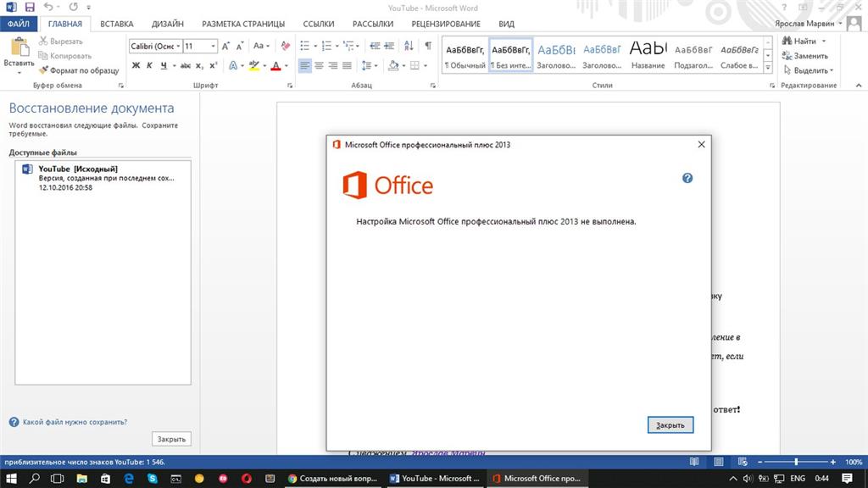The image size is (868, 488).
Task: Open Skype from the taskbar
Action: point(153,478)
